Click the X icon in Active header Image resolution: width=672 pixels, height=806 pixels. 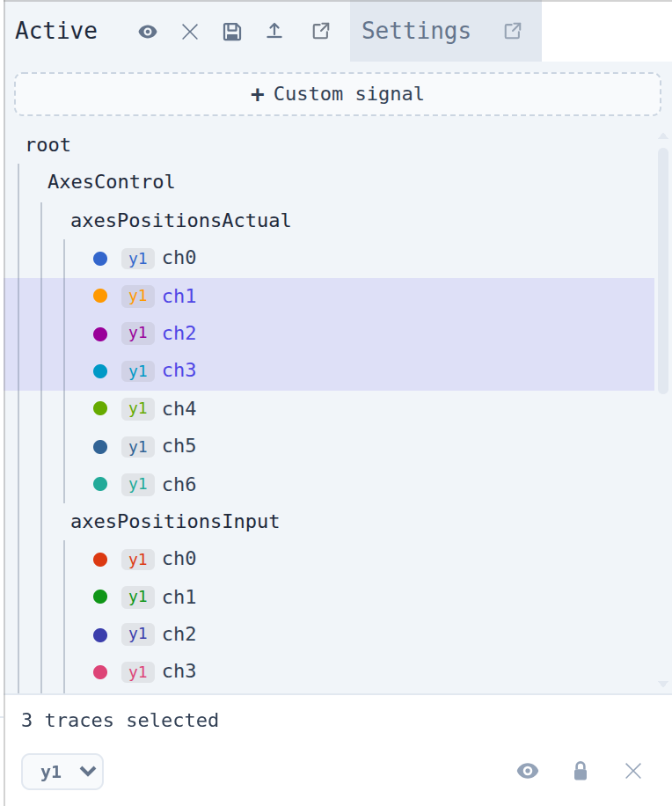click(190, 32)
